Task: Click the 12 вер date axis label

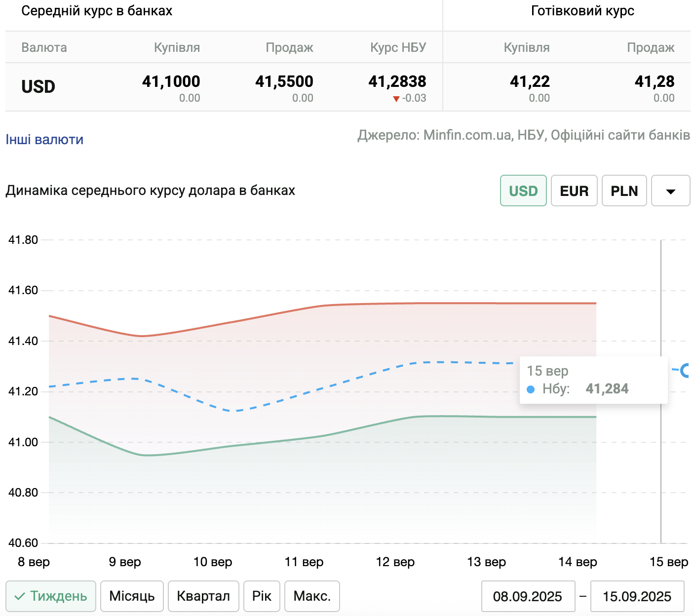Action: coord(395,562)
